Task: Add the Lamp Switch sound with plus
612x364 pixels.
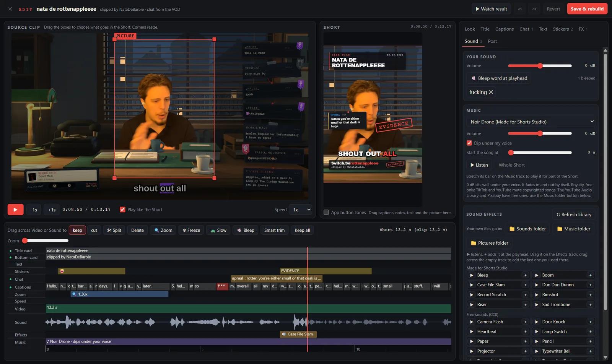Action: click(x=590, y=332)
